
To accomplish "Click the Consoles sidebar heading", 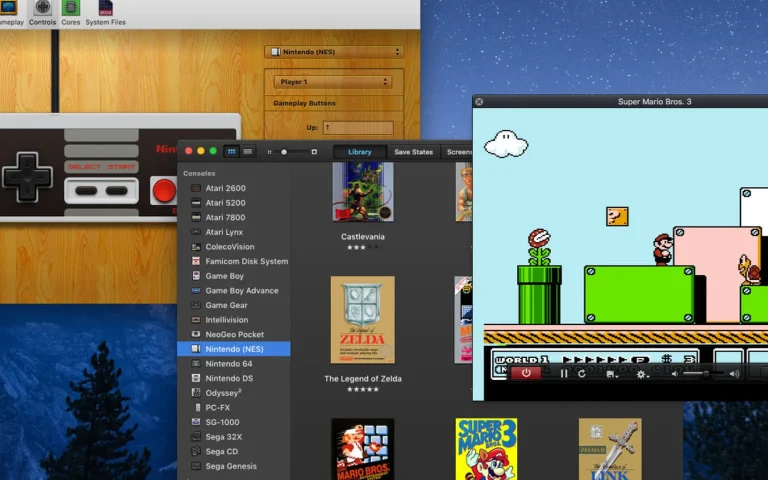I will [x=199, y=173].
